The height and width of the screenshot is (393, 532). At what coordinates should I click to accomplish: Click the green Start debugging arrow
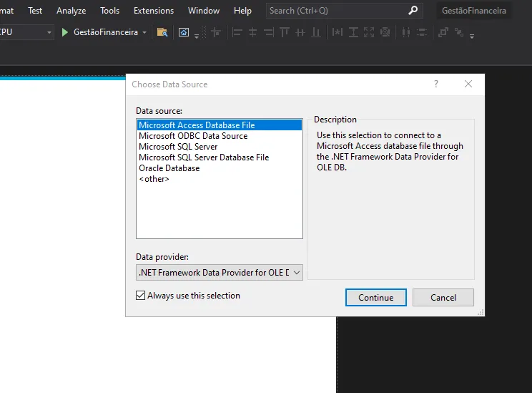(x=65, y=32)
